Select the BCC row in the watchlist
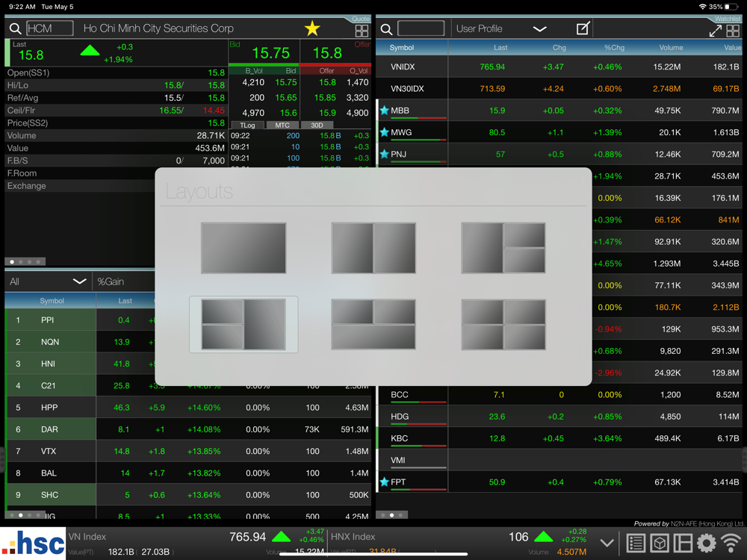Viewport: 747px width, 560px height. point(560,395)
